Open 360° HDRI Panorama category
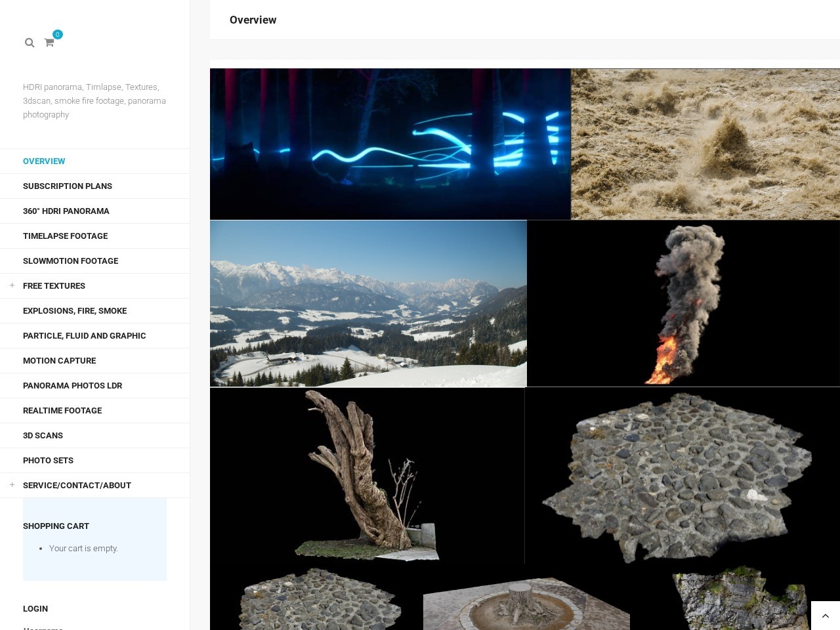 66,211
